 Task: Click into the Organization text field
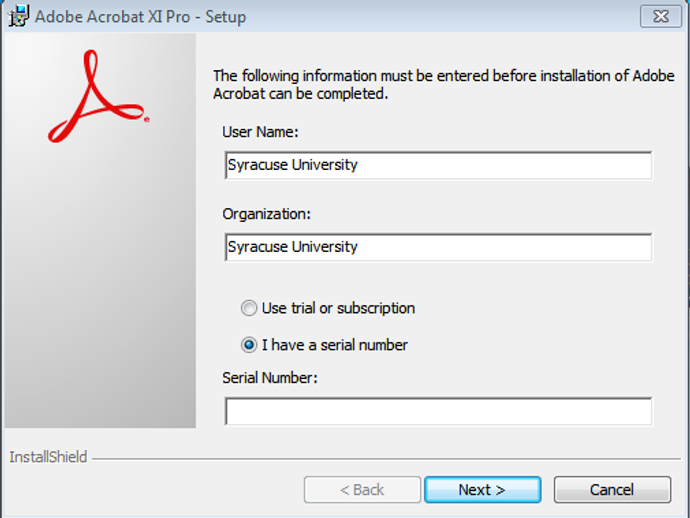pos(438,247)
